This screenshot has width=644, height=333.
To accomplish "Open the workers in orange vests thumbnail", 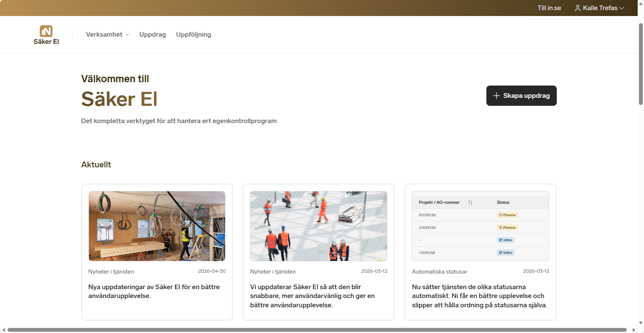I will (319, 226).
